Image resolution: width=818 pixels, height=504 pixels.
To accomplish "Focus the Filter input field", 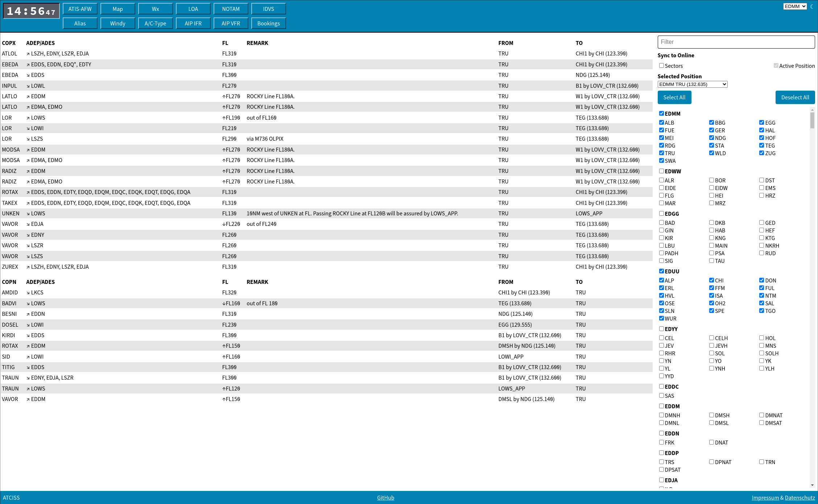I will 736,42.
